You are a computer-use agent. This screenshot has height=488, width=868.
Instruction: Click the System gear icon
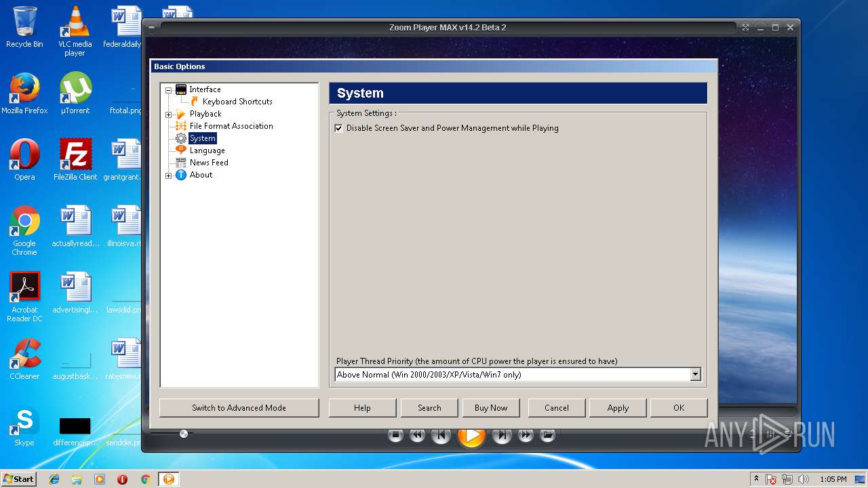tap(181, 138)
